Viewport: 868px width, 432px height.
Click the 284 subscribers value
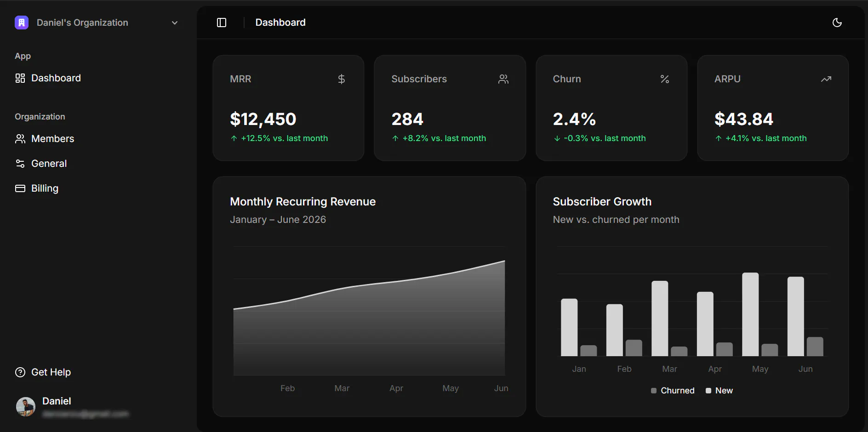pyautogui.click(x=407, y=119)
